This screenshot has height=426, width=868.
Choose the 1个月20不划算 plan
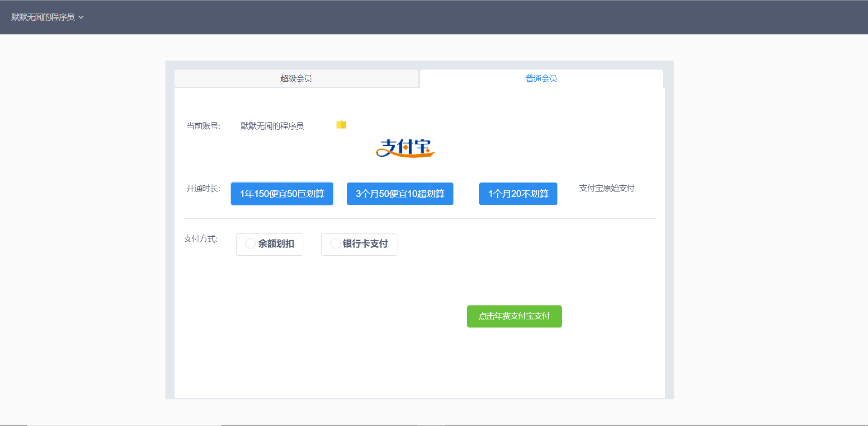(x=518, y=194)
